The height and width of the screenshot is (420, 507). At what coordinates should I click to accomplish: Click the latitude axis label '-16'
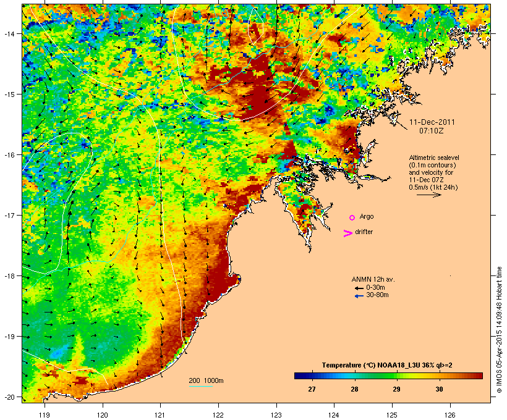click(x=9, y=155)
